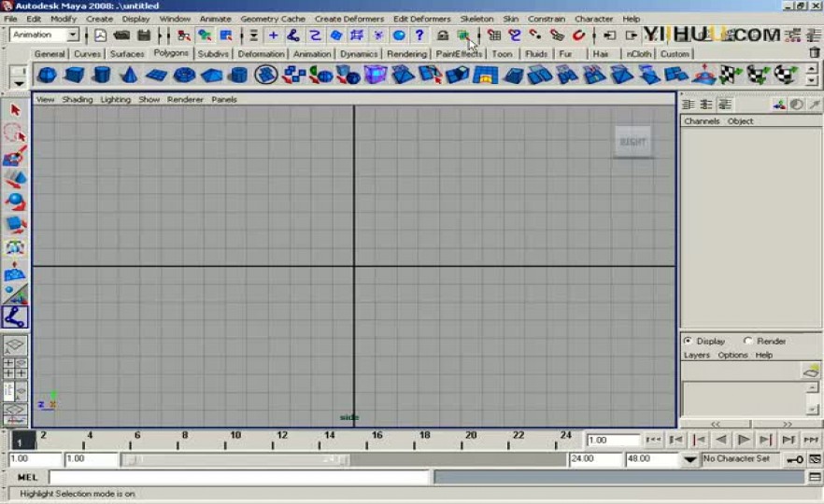
Task: Click the animation end time field 48.00
Action: 652,459
